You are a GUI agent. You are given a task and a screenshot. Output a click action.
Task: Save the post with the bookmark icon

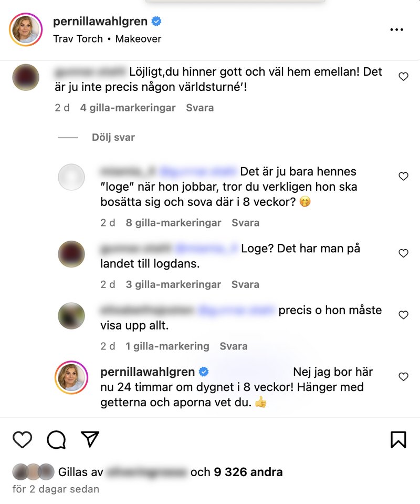pyautogui.click(x=398, y=439)
